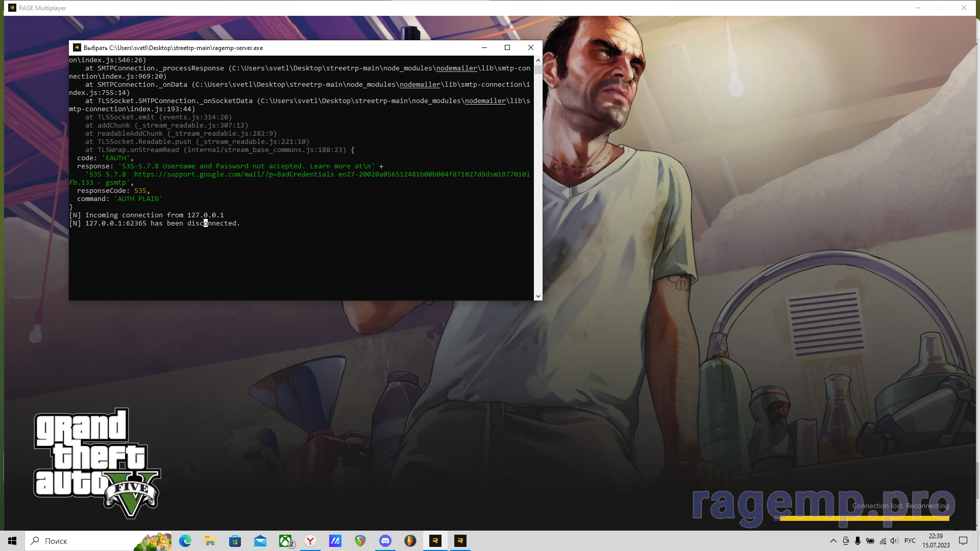Click the console scrollbar up arrow

click(x=538, y=60)
